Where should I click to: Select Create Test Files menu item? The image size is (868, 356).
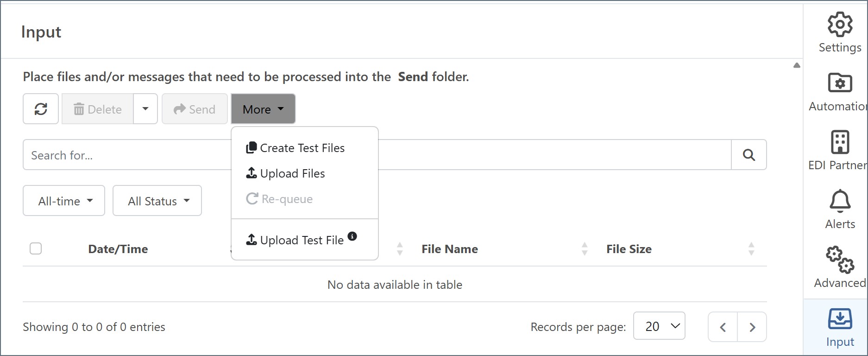point(302,148)
